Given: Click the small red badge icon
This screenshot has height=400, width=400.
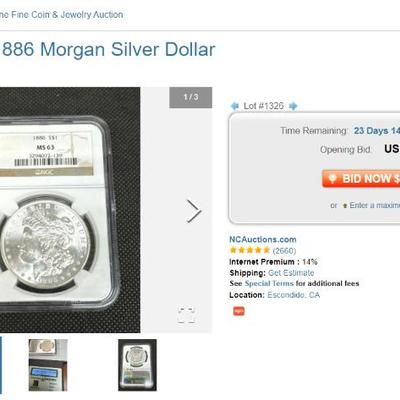Looking at the screenshot, I should pyautogui.click(x=239, y=311).
